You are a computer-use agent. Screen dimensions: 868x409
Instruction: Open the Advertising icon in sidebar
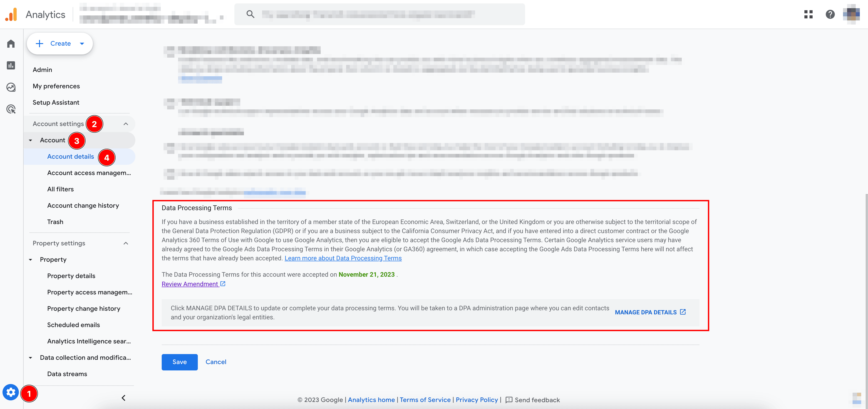coord(11,109)
